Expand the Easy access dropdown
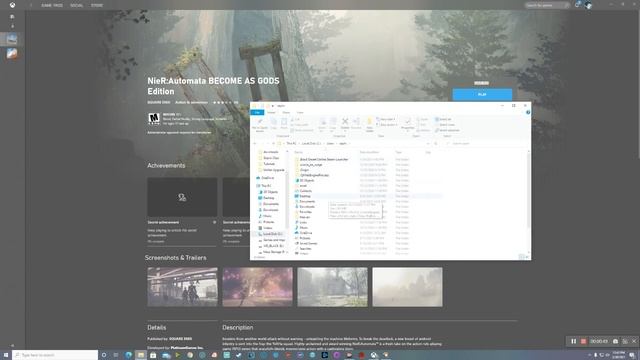Viewport: 640px width, 360px height. coord(387,125)
